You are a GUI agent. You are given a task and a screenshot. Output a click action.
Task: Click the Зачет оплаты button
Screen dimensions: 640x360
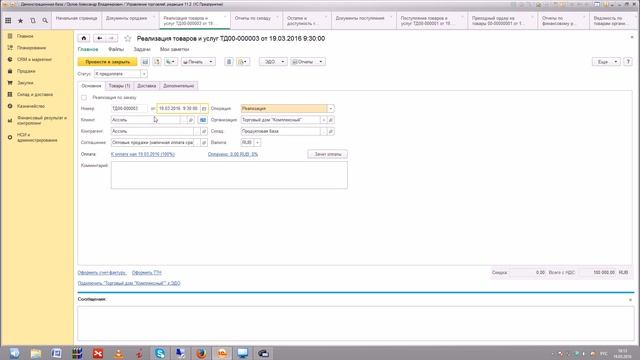coord(327,154)
